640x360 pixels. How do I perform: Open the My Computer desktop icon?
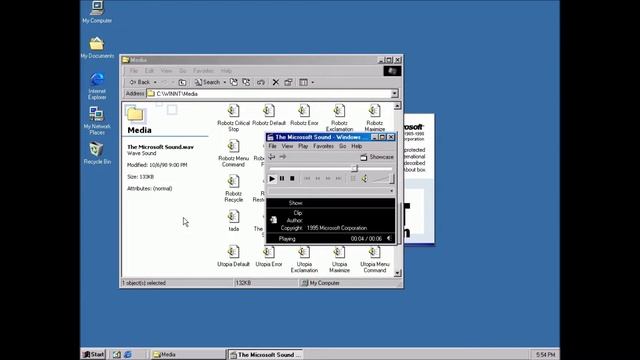tap(97, 12)
